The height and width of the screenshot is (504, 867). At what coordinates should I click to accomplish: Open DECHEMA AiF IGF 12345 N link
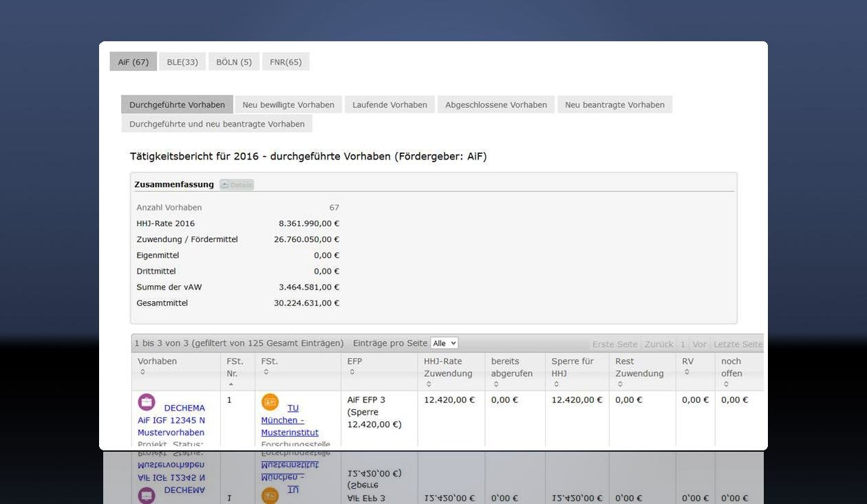pos(171,420)
